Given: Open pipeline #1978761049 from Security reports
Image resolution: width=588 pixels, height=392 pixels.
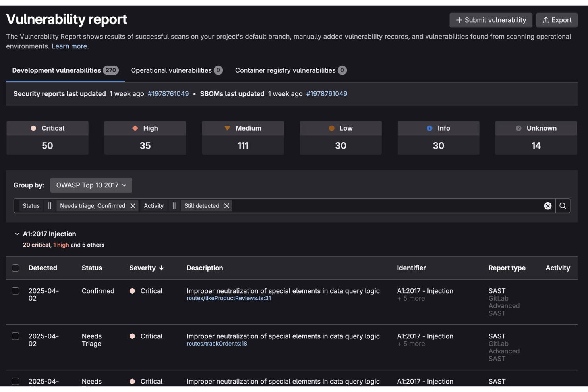Looking at the screenshot, I should click(168, 94).
